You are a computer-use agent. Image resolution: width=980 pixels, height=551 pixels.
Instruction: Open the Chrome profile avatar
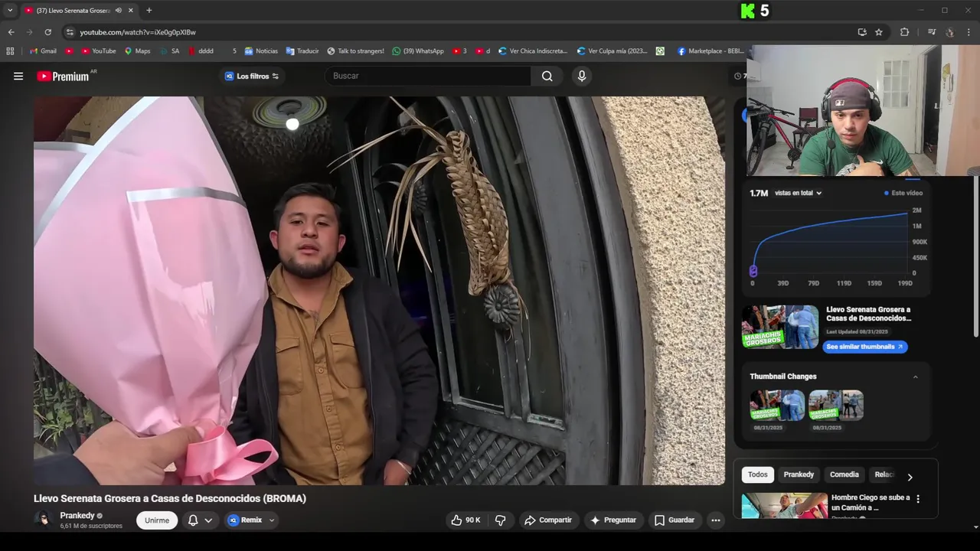click(950, 32)
